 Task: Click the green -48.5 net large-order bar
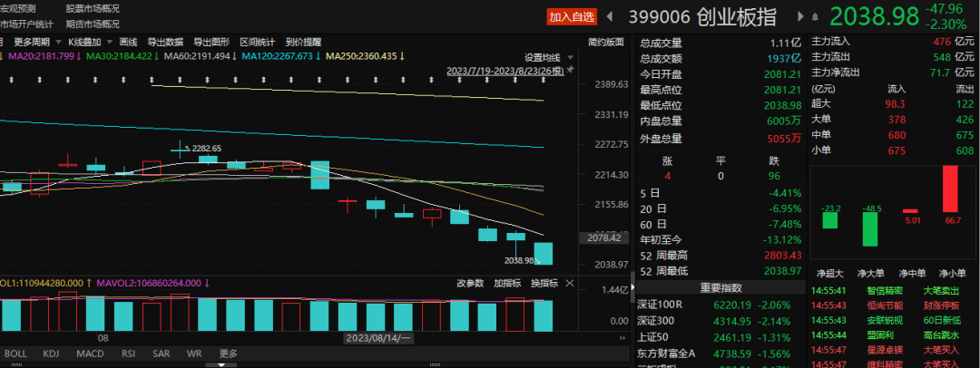870,229
